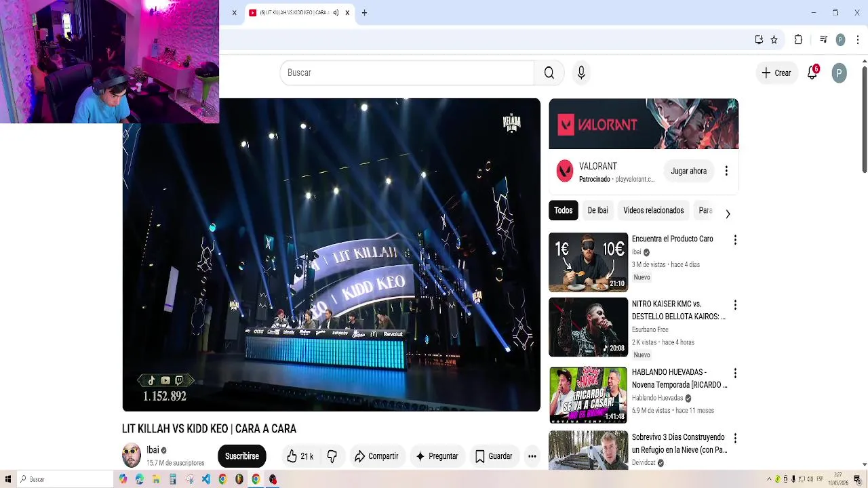The height and width of the screenshot is (488, 868).
Task: Install page as app from address bar icon
Action: [759, 40]
